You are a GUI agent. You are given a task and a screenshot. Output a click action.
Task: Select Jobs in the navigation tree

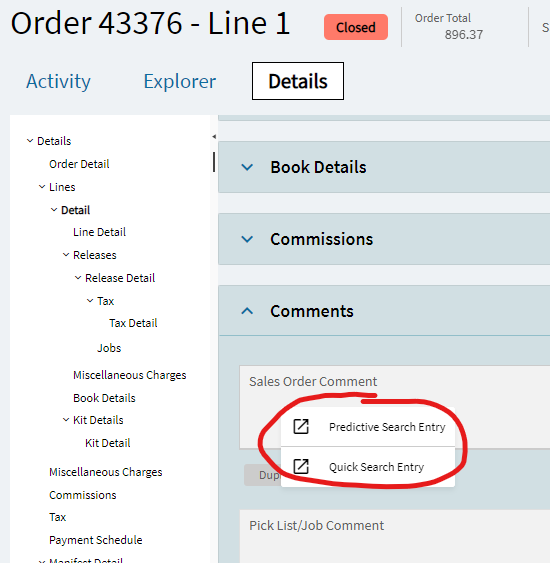109,348
